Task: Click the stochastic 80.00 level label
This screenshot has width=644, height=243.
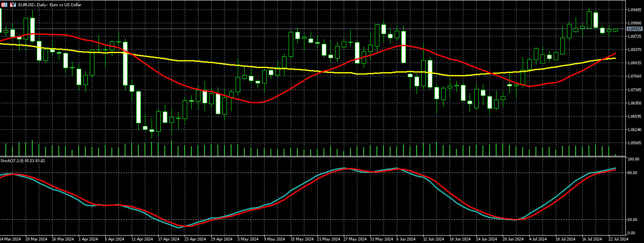Action: pos(633,173)
